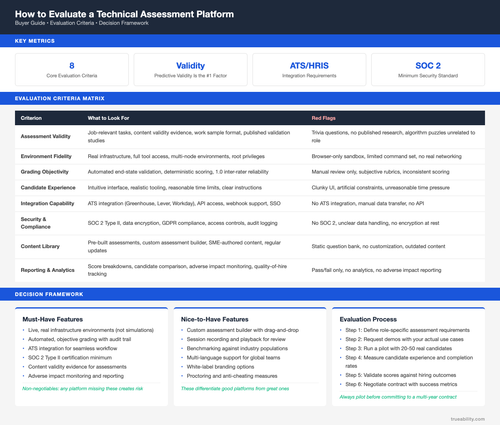This screenshot has width=500, height=425.
Task: Click bullet 'White-label branding options'
Action: click(x=220, y=367)
